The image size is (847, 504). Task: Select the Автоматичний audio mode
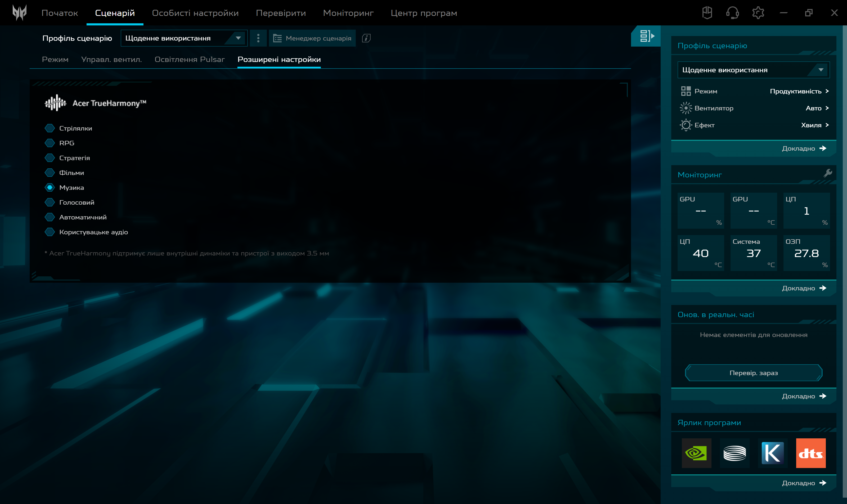tap(50, 217)
